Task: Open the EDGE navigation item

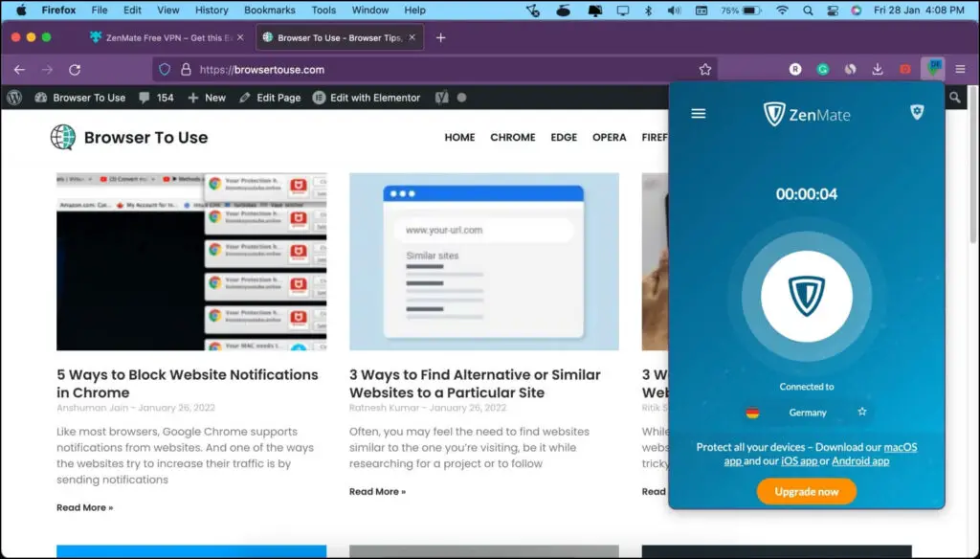Action: [564, 138]
